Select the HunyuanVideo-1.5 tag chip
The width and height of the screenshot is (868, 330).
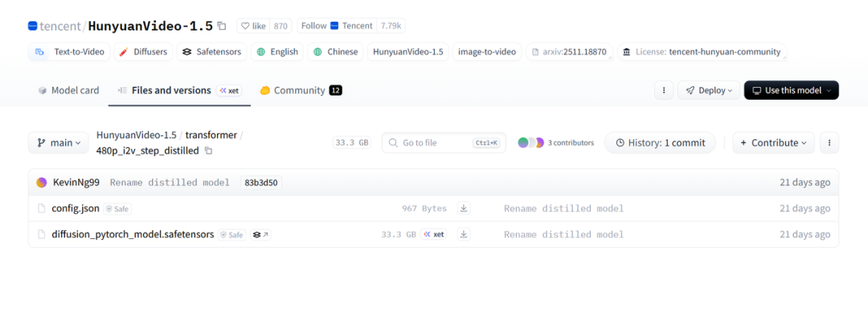(408, 52)
